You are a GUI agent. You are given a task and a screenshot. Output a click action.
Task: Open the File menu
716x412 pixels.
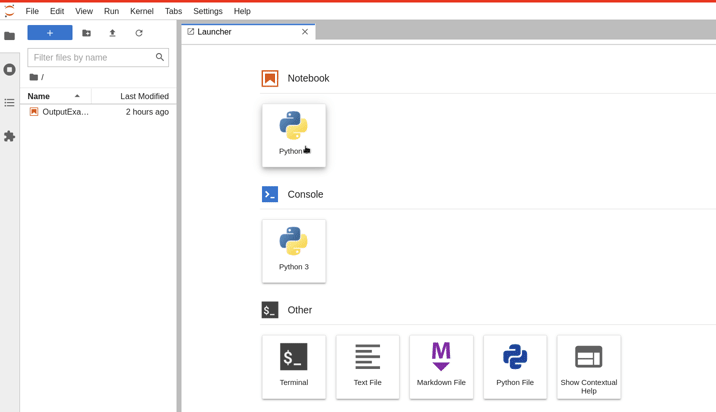32,11
